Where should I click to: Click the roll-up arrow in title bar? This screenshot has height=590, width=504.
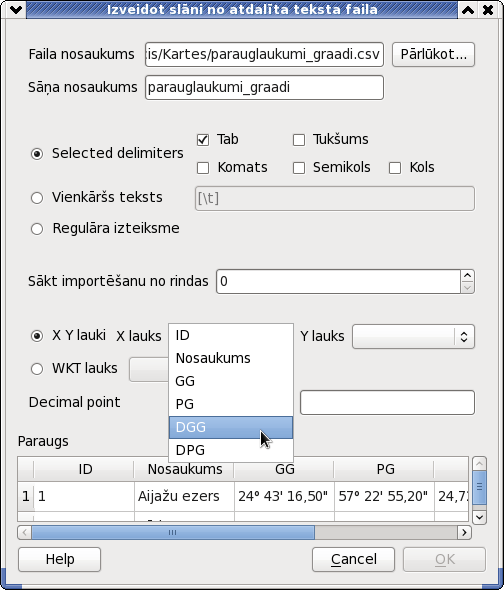tap(468, 10)
